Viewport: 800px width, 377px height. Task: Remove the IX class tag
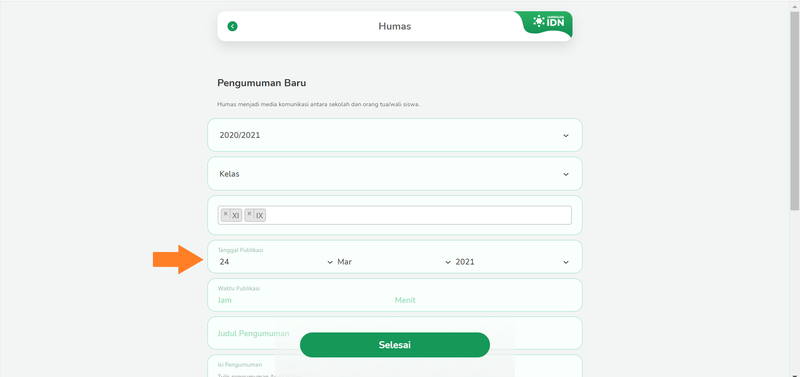coord(249,214)
